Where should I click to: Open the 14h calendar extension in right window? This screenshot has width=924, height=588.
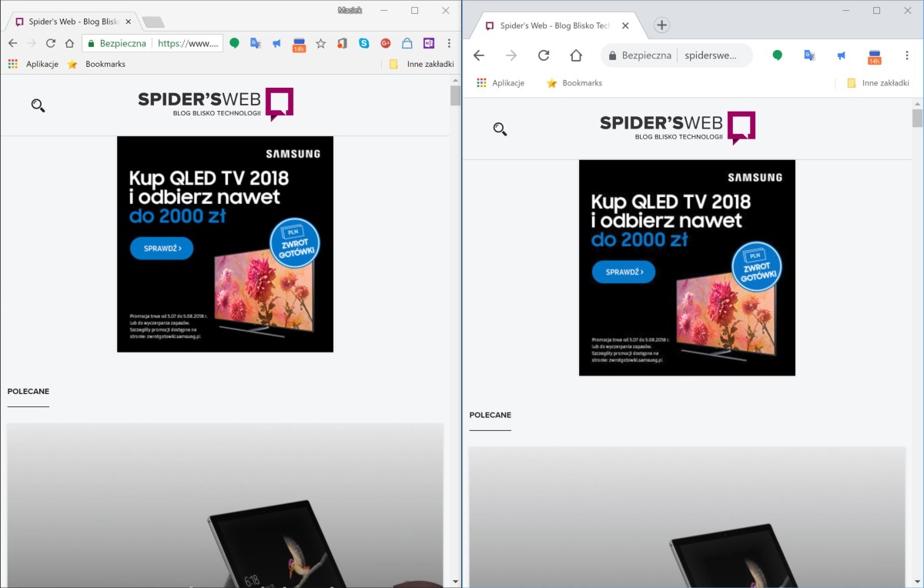[x=875, y=56]
